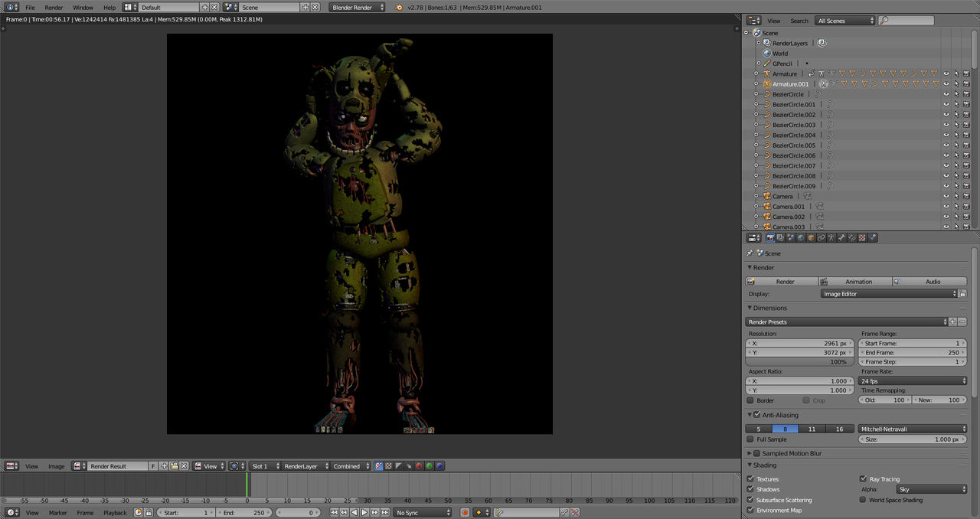Open the Alpha Sky dropdown

coord(932,489)
